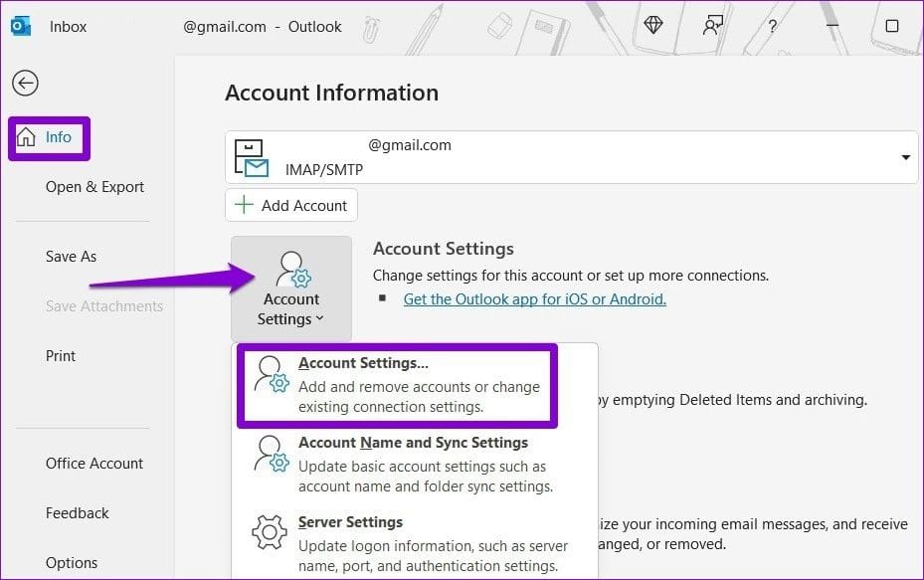
Task: Click the home icon beside Info
Action: pyautogui.click(x=29, y=138)
